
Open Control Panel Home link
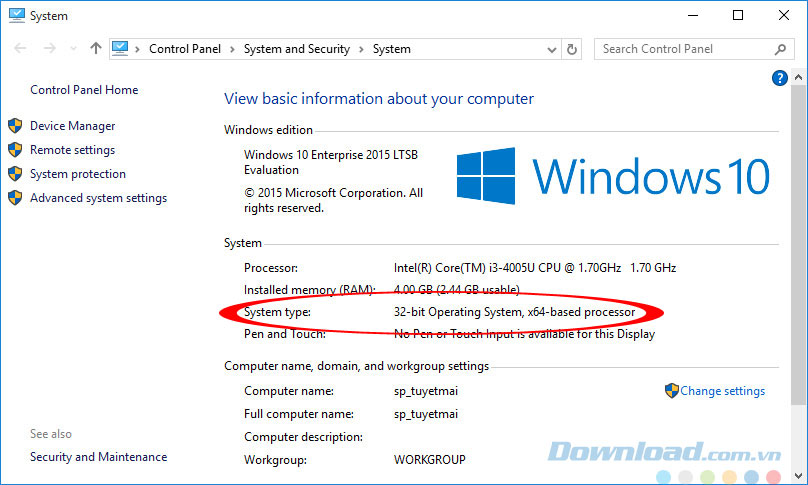(x=84, y=90)
